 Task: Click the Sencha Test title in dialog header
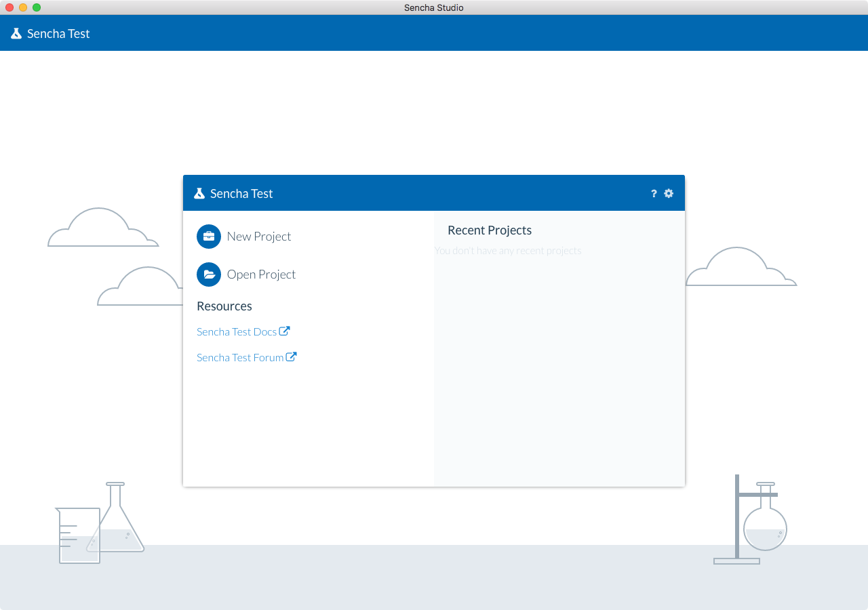coord(241,194)
